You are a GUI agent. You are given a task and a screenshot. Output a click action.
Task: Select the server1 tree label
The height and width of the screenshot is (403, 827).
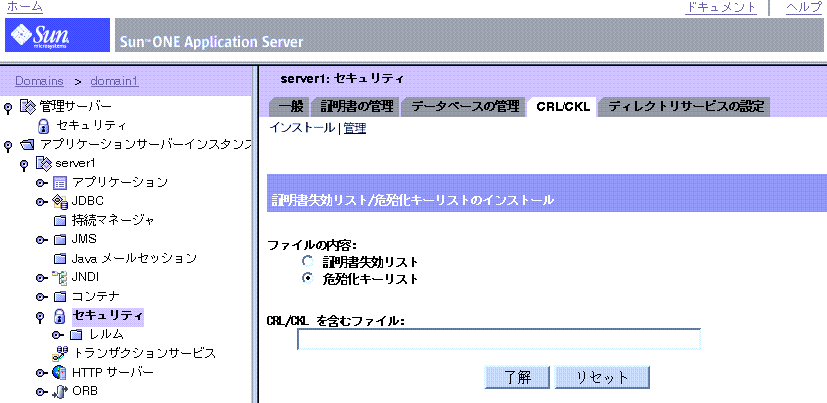(74, 164)
